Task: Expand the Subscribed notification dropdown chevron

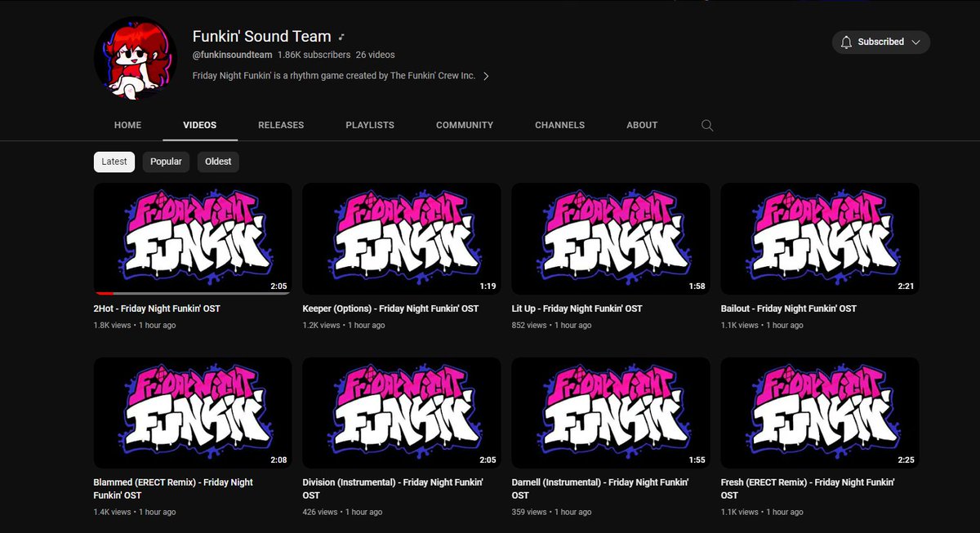Action: [x=915, y=42]
